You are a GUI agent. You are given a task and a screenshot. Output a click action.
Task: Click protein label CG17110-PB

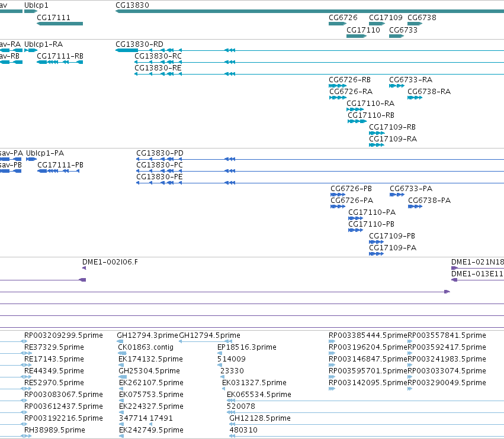(371, 224)
